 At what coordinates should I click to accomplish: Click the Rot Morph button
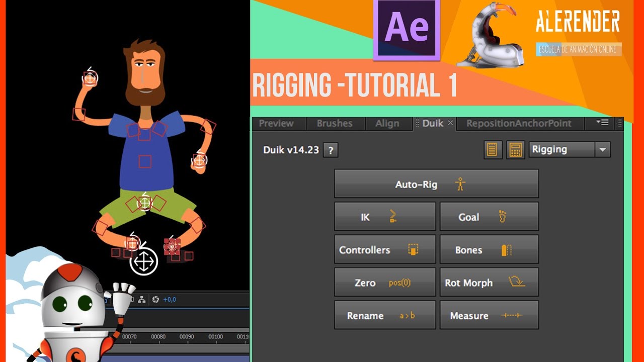click(489, 282)
